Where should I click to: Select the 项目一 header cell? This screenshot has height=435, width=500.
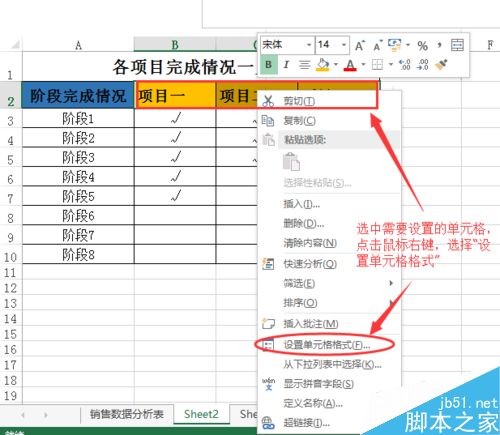pos(175,95)
